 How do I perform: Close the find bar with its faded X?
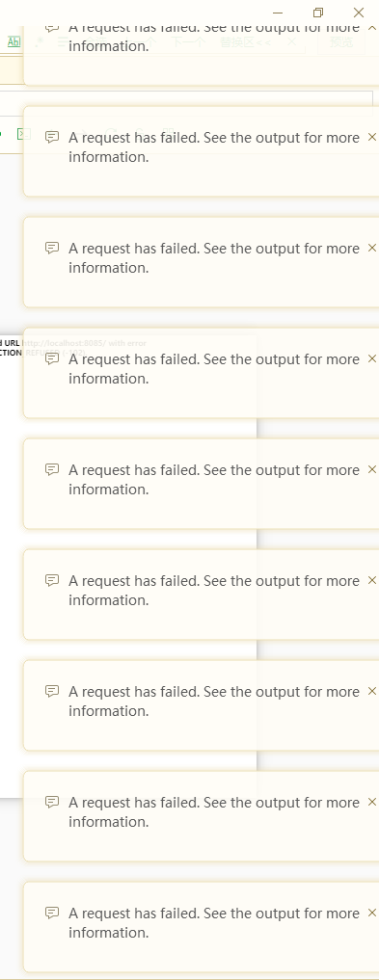coord(291,41)
